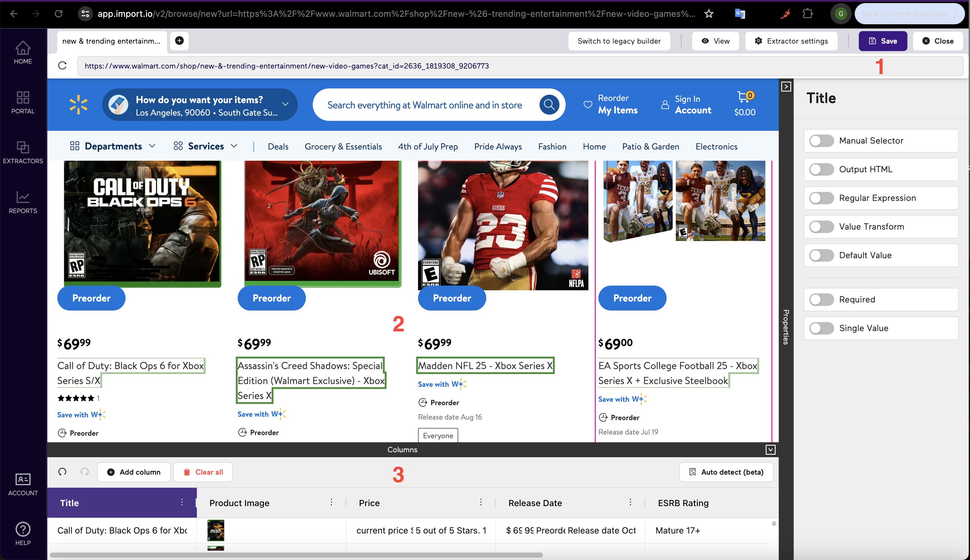Open the Extractors section in sidebar
Image resolution: width=970 pixels, height=560 pixels.
pyautogui.click(x=23, y=152)
